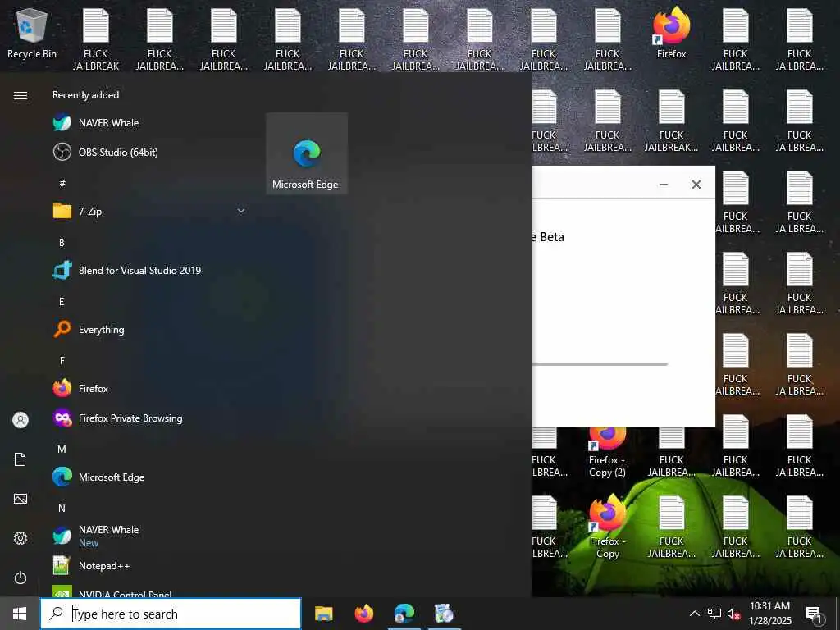Open the user account icon in Start
Screen dimensions: 840x630
(21, 420)
